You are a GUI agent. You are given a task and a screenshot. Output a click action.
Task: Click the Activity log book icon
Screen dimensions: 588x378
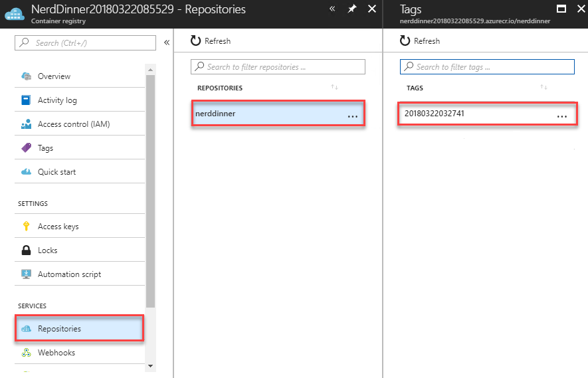(26, 100)
